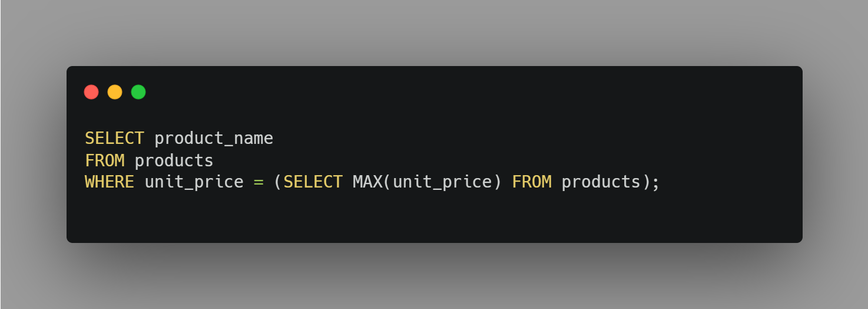Click the yellow minimize dot
The image size is (868, 309).
point(115,92)
